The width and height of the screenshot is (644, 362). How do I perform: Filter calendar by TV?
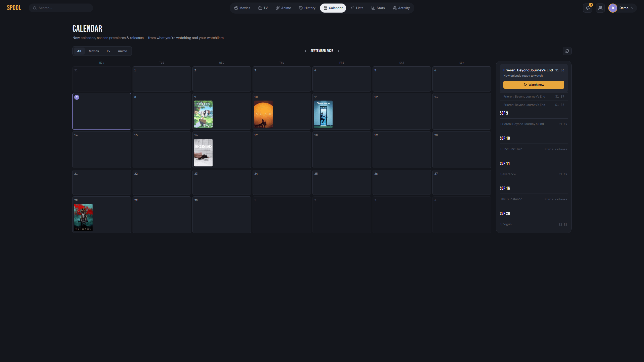(108, 51)
